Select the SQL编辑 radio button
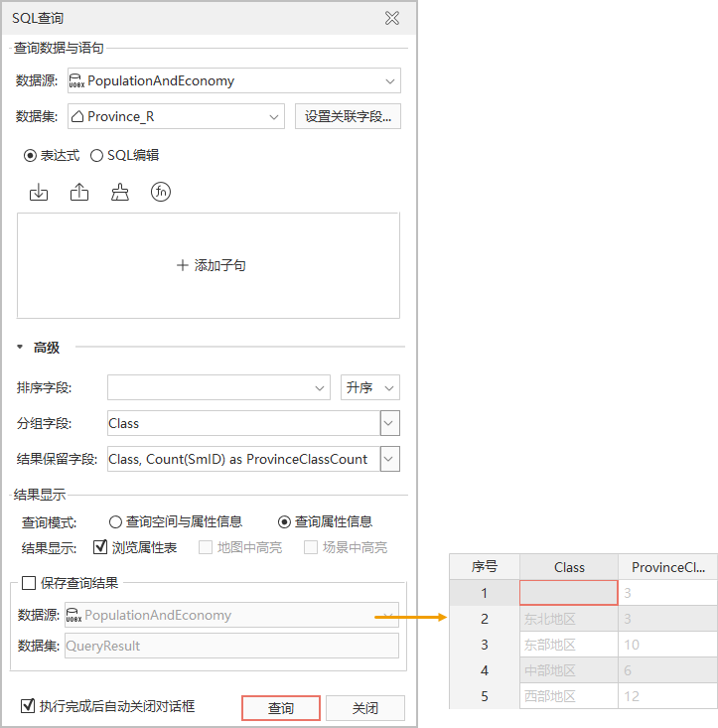718x728 pixels. pos(97,155)
